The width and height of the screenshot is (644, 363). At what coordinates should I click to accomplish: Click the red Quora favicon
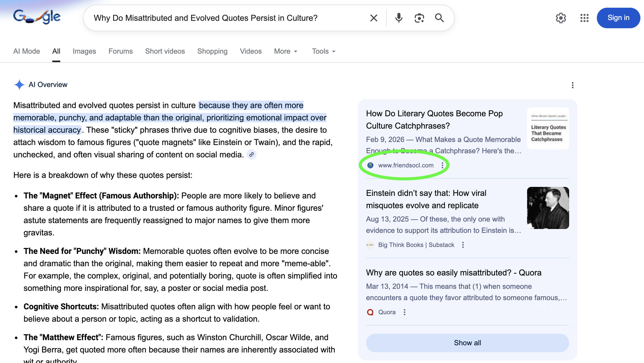[x=370, y=312]
